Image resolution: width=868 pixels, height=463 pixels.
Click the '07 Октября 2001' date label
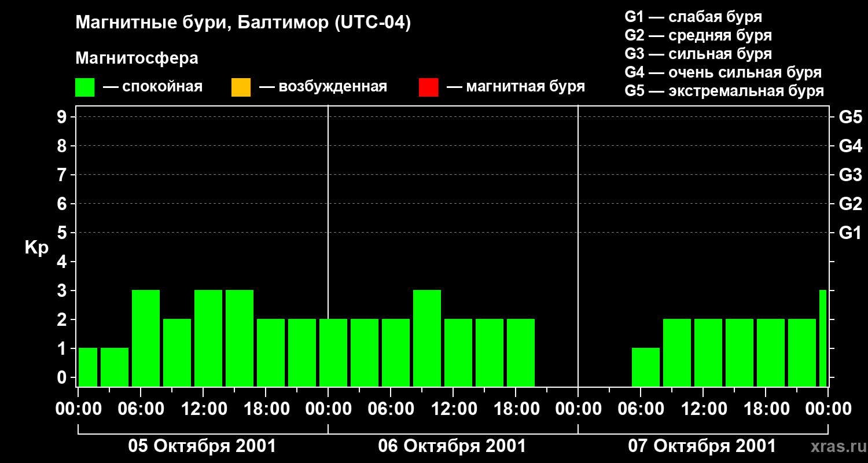pyautogui.click(x=702, y=446)
